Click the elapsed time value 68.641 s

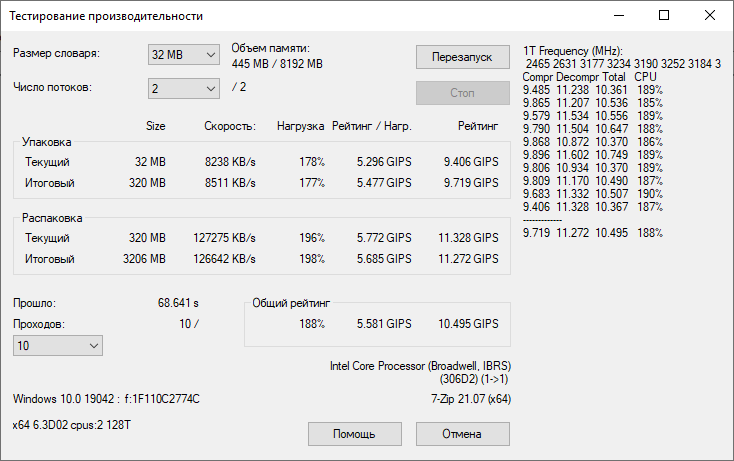pos(178,302)
